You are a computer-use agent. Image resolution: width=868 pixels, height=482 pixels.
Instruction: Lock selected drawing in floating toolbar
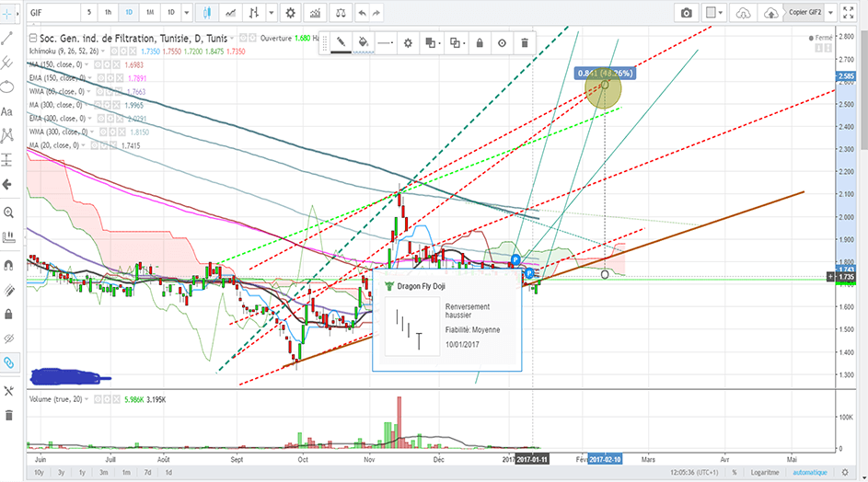(x=480, y=42)
